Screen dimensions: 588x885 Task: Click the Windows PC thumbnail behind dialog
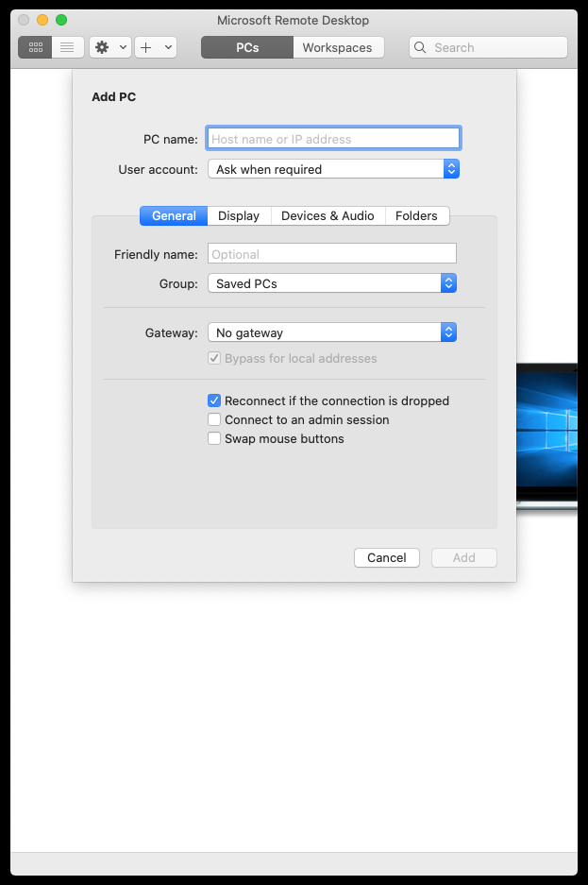coord(546,437)
